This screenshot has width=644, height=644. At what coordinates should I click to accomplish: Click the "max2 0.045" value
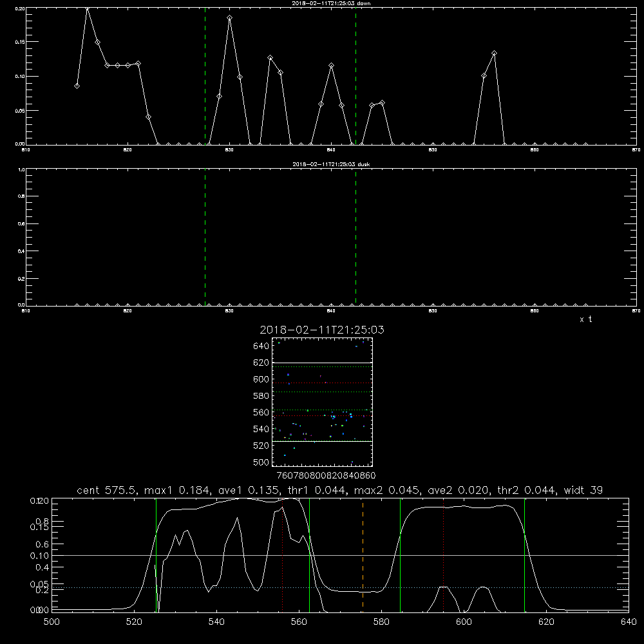[387, 490]
